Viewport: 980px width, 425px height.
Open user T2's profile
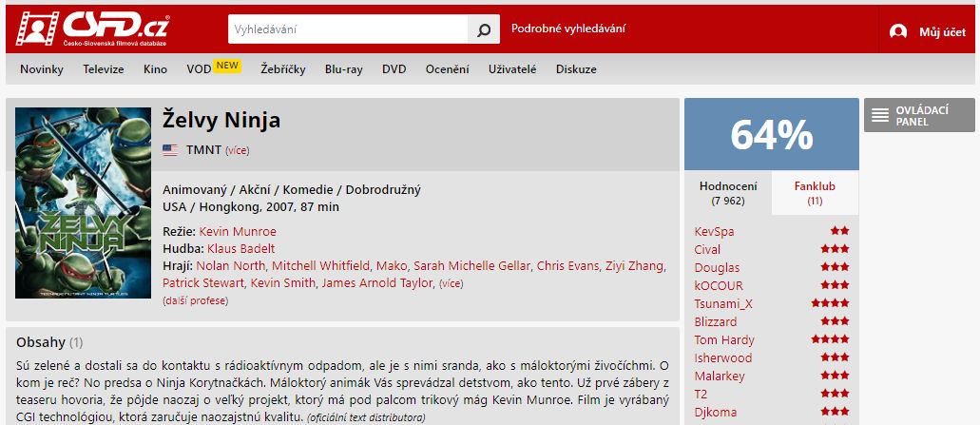click(701, 395)
